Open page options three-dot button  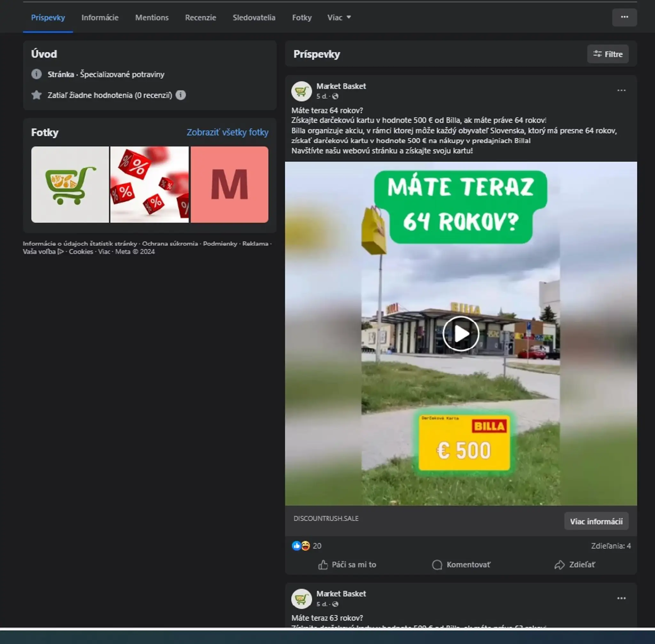coord(624,17)
